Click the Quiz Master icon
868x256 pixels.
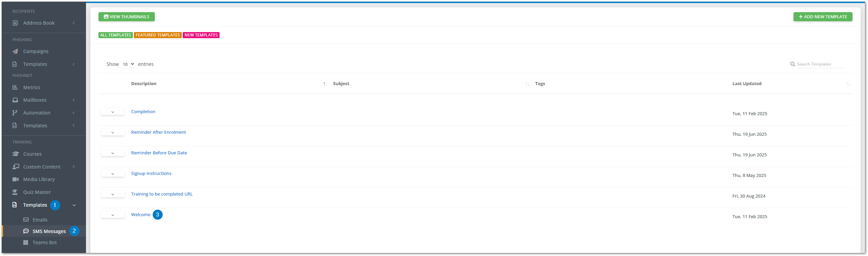click(x=15, y=192)
